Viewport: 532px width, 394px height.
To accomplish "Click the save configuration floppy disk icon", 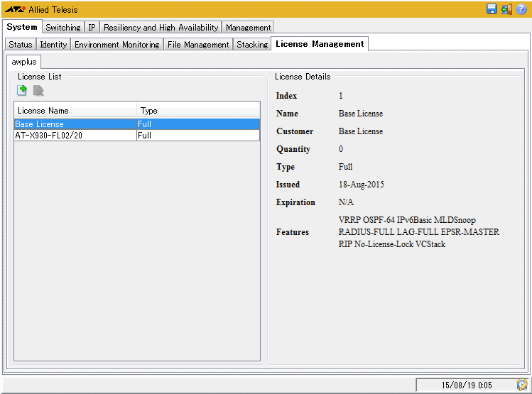I will pos(492,9).
